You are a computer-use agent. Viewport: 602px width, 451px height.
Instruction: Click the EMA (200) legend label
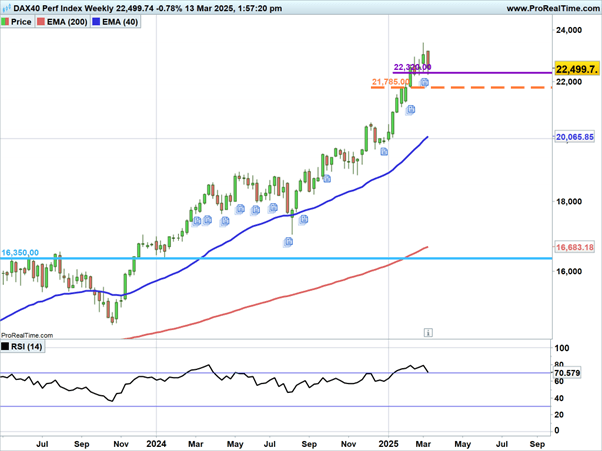tap(67, 22)
